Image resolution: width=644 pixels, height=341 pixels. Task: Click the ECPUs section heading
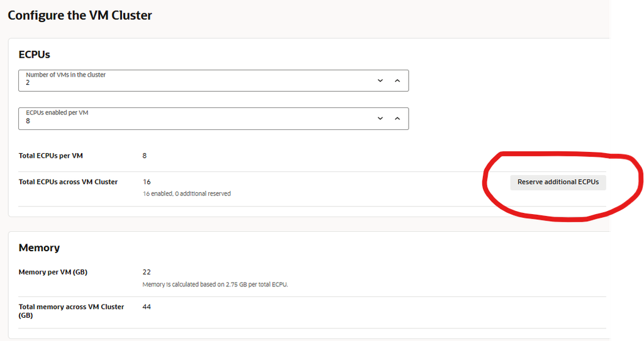pyautogui.click(x=35, y=55)
